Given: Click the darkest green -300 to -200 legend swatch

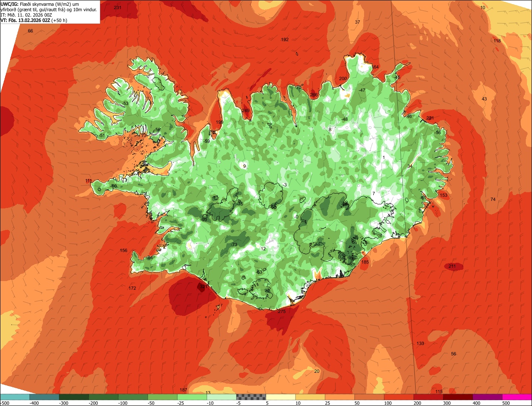Looking at the screenshot, I should (x=74, y=397).
